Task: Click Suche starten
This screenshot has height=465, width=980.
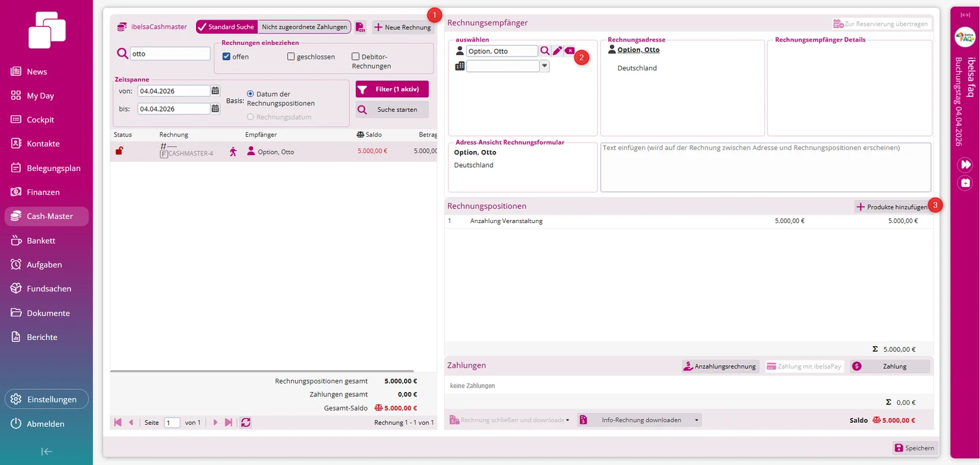Action: [392, 110]
